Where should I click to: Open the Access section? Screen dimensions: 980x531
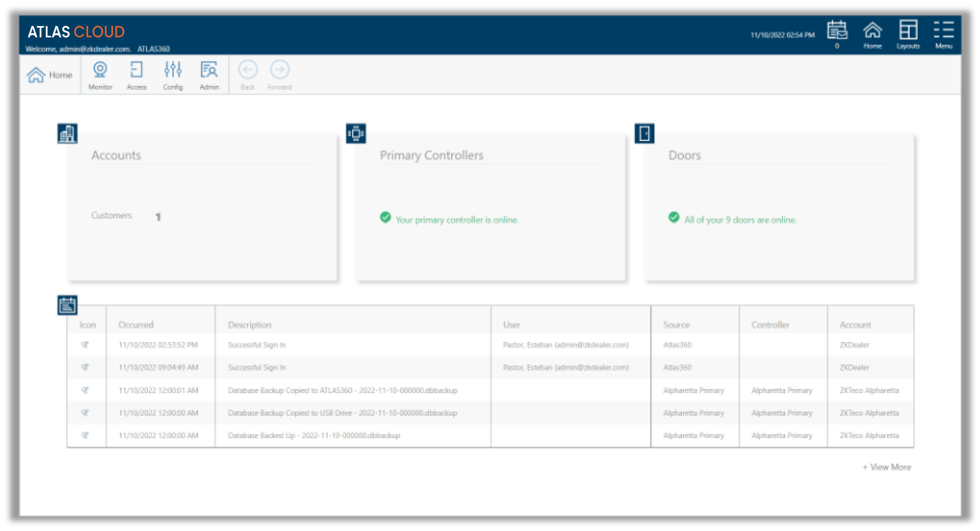click(x=136, y=75)
